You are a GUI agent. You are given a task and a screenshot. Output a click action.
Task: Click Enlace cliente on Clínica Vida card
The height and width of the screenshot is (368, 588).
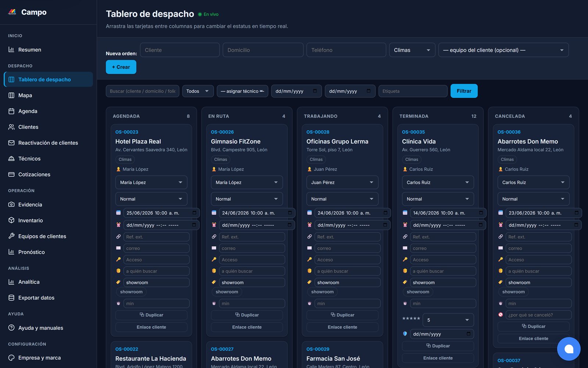click(x=438, y=358)
